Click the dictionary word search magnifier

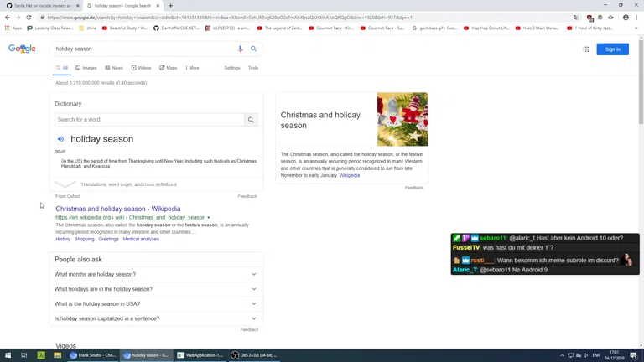251,120
